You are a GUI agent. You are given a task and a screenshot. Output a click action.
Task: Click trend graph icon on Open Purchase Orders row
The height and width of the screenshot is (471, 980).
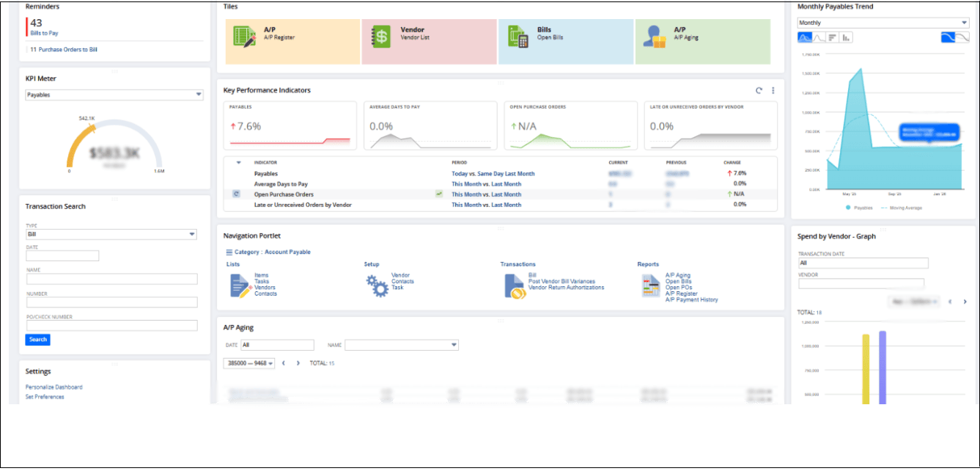point(439,194)
